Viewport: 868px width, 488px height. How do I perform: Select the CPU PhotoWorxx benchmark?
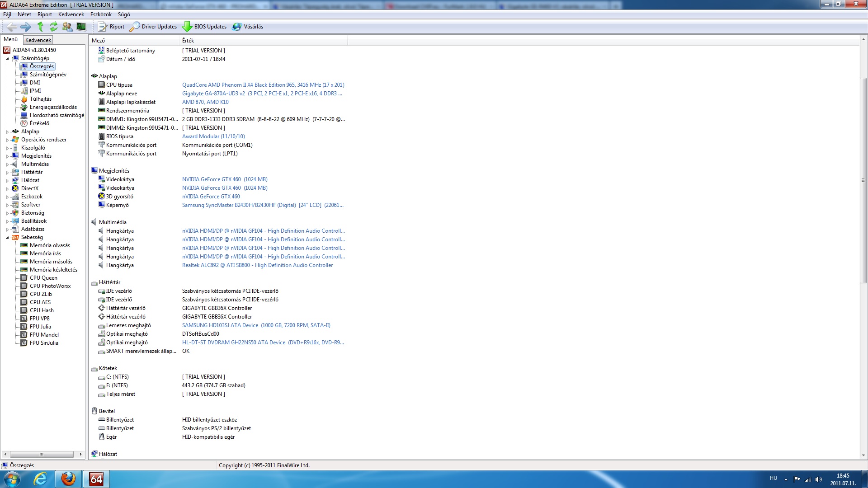coord(50,286)
